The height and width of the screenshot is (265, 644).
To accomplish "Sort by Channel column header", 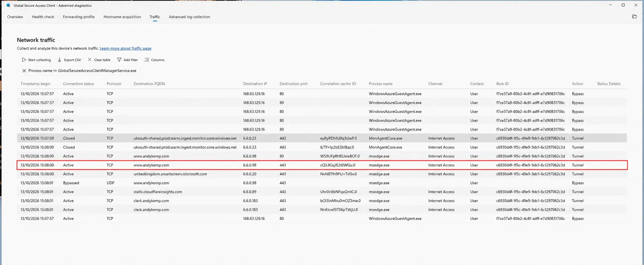I will click(435, 84).
